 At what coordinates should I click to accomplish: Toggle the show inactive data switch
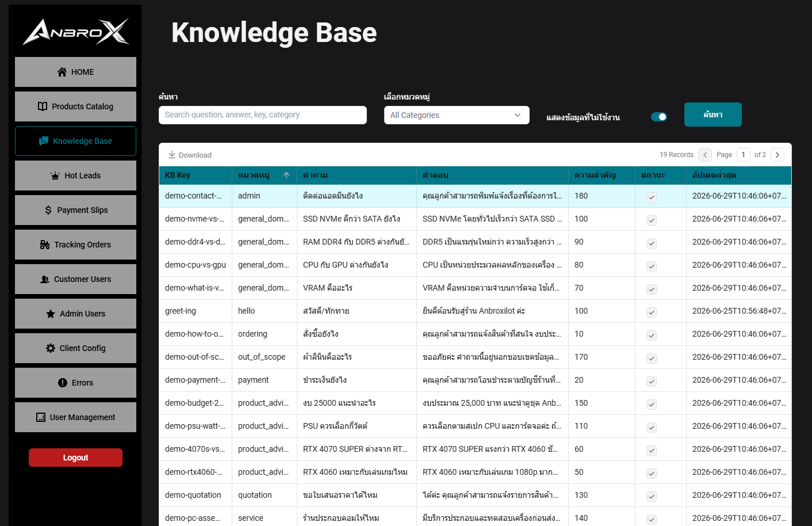pos(659,117)
